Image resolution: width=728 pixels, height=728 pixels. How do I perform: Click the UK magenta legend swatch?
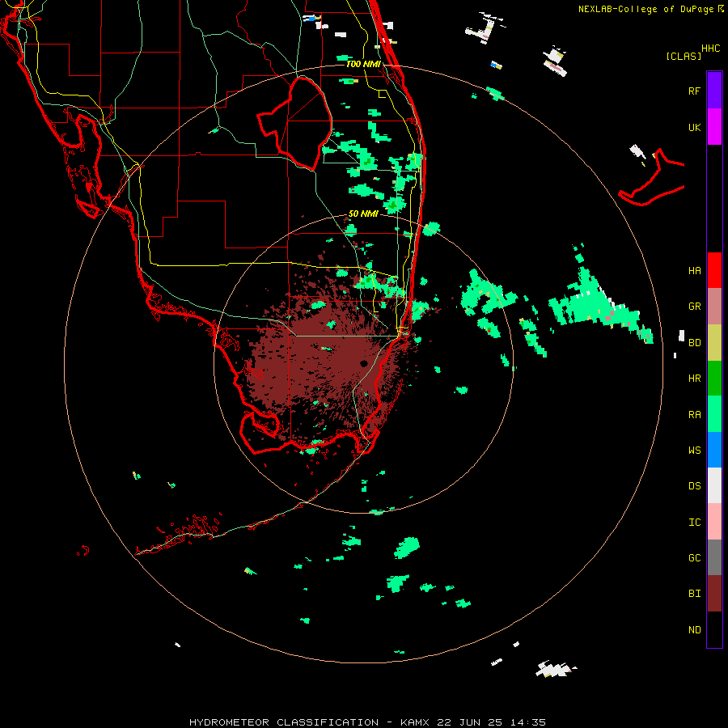(x=714, y=127)
